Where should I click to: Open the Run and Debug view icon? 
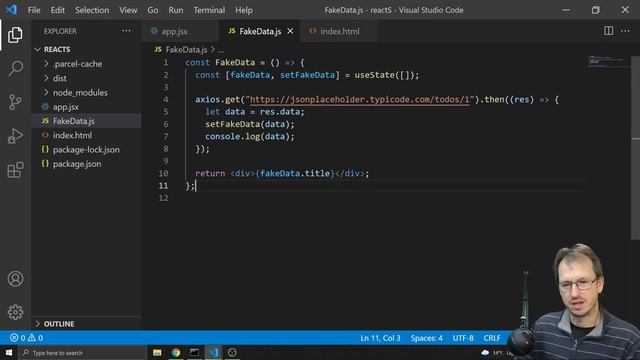pyautogui.click(x=15, y=136)
